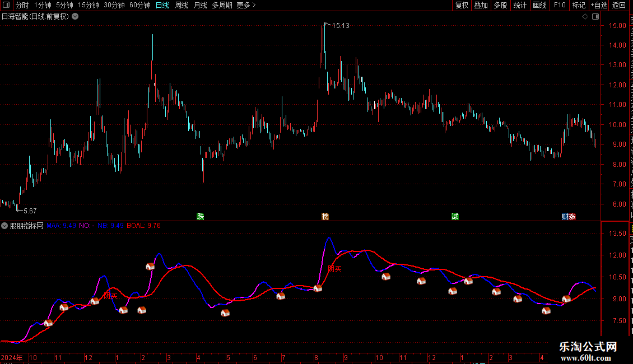Click the 阴买 label near December 2024
The width and height of the screenshot is (633, 364).
tap(110, 296)
